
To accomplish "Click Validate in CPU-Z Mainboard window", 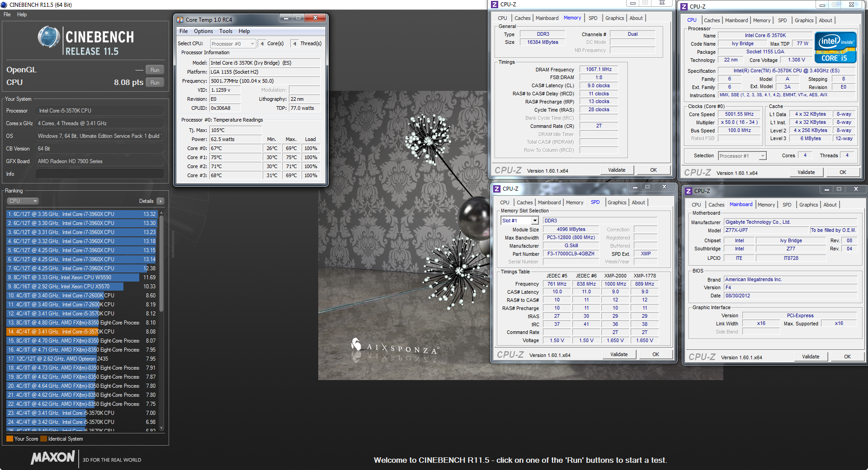I will coord(811,357).
